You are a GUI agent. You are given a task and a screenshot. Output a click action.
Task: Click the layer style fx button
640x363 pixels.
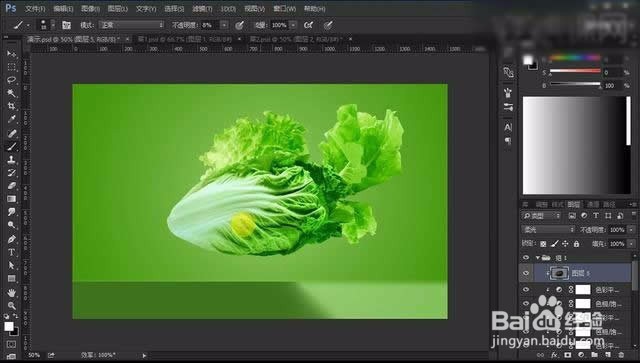[554, 355]
